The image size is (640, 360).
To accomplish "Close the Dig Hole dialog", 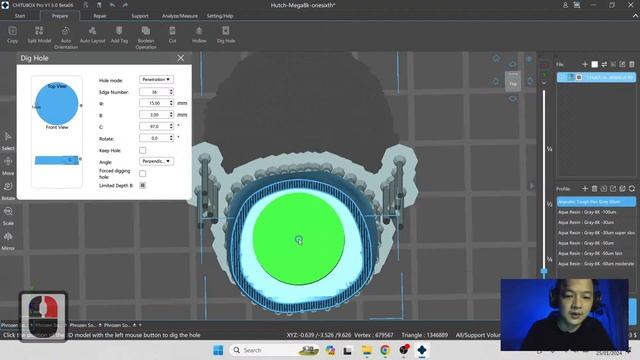I will point(181,58).
